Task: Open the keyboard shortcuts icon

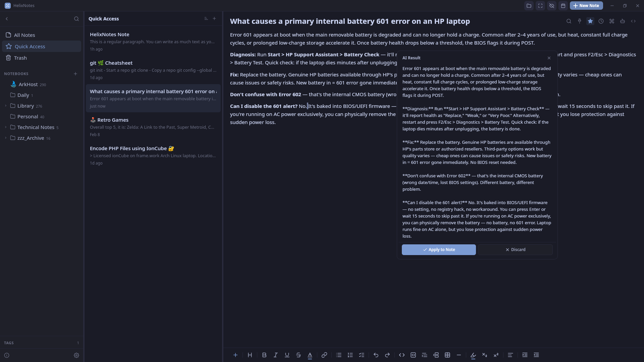Action: 611,21
